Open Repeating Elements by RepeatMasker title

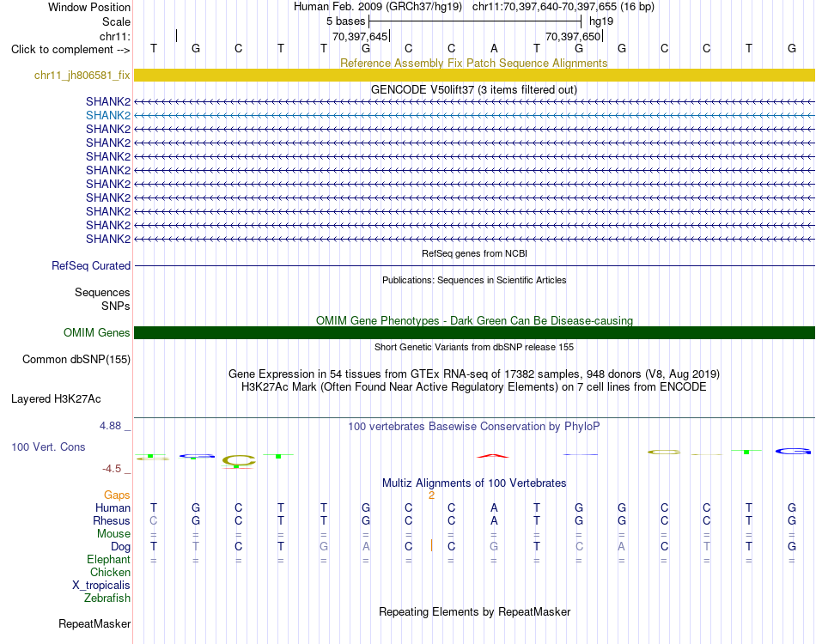pos(474,611)
